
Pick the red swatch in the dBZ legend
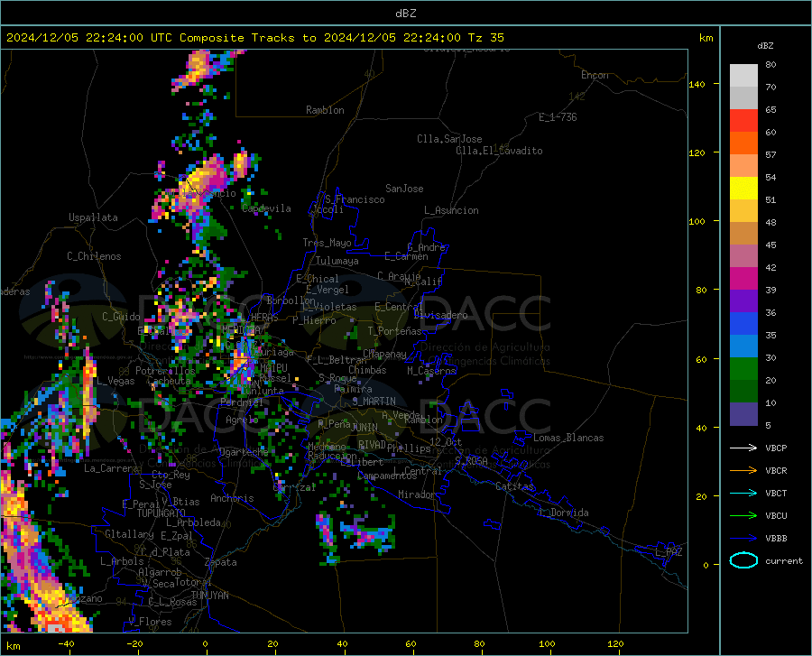tap(743, 121)
